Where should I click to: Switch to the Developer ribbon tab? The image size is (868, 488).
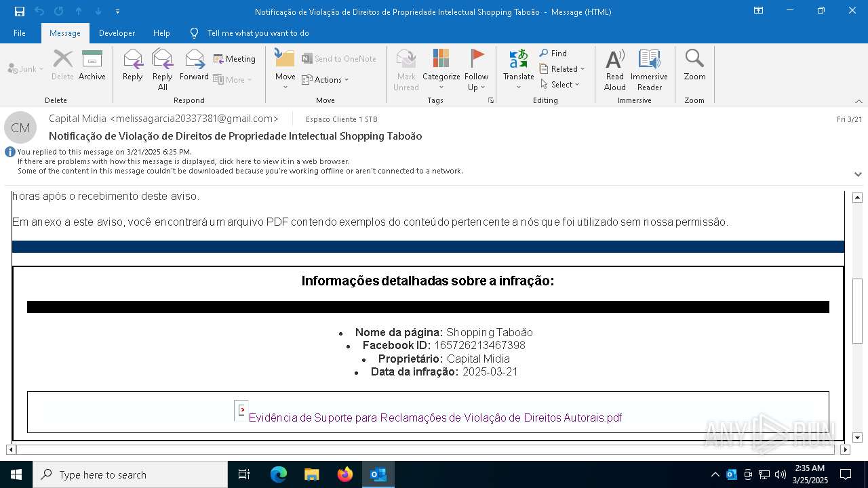[x=117, y=33]
